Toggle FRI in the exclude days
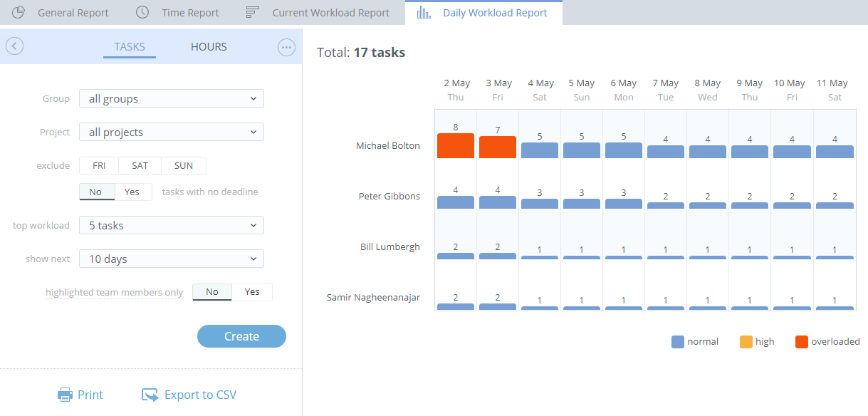The image size is (868, 416). tap(99, 165)
